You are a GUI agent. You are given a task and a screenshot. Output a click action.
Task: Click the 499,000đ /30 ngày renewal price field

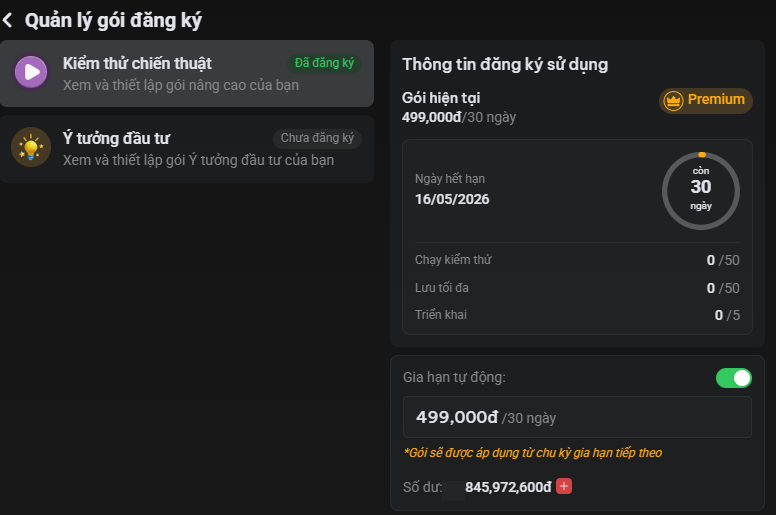(x=576, y=417)
